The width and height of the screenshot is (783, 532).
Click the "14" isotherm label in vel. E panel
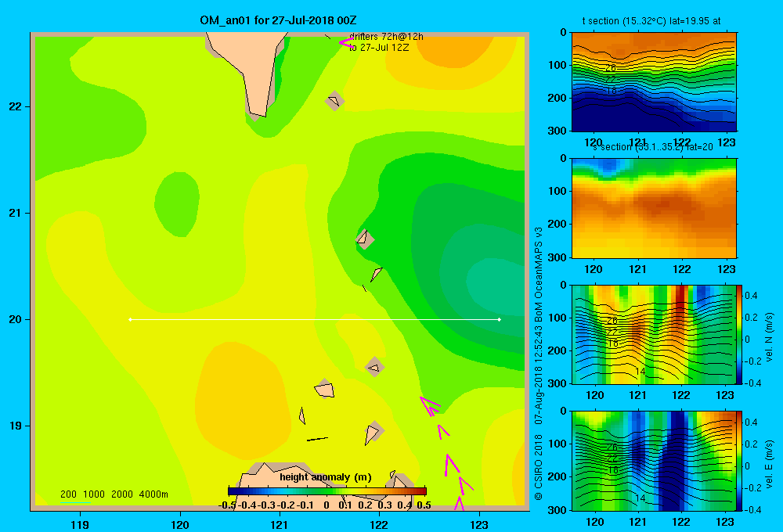[x=640, y=498]
